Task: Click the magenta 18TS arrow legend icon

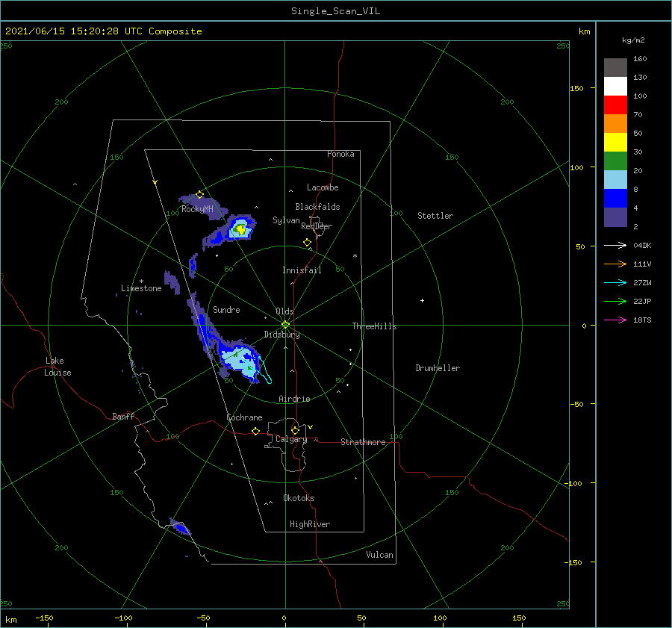Action: point(615,320)
